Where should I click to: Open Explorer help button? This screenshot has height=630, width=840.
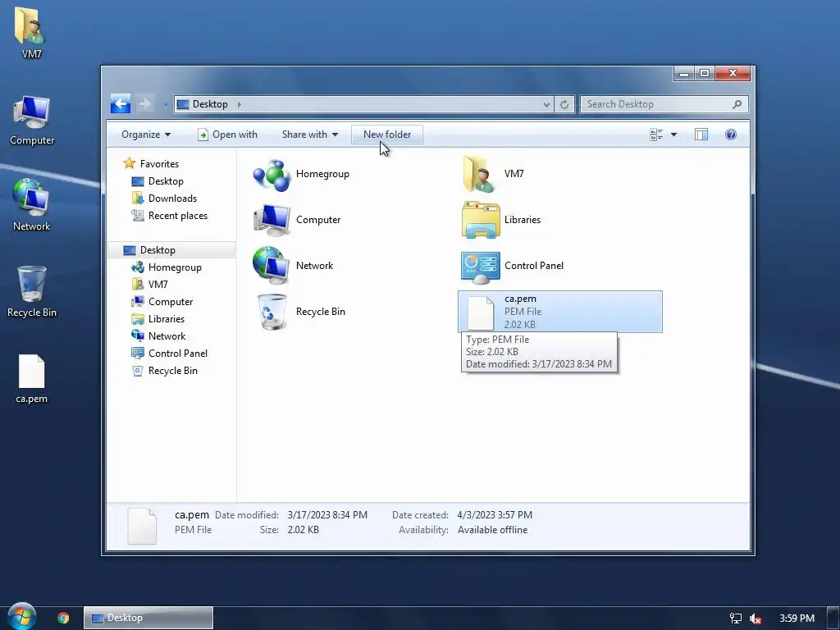point(731,135)
